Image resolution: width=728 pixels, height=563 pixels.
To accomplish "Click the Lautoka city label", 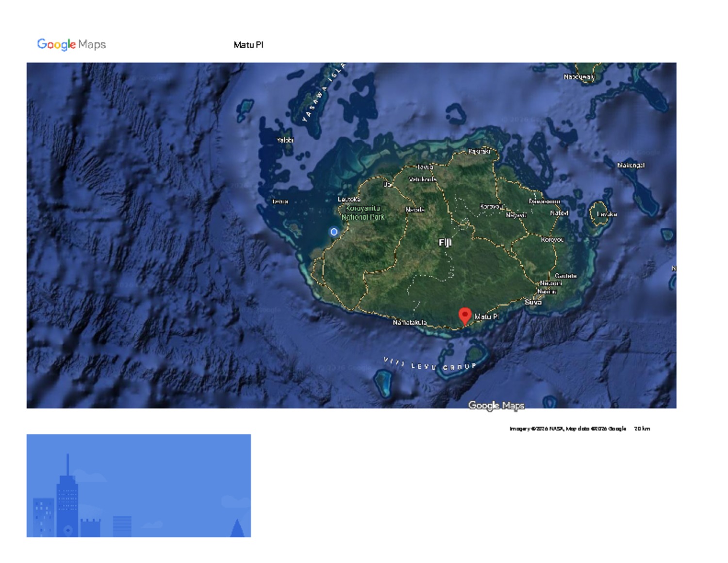I will (349, 199).
